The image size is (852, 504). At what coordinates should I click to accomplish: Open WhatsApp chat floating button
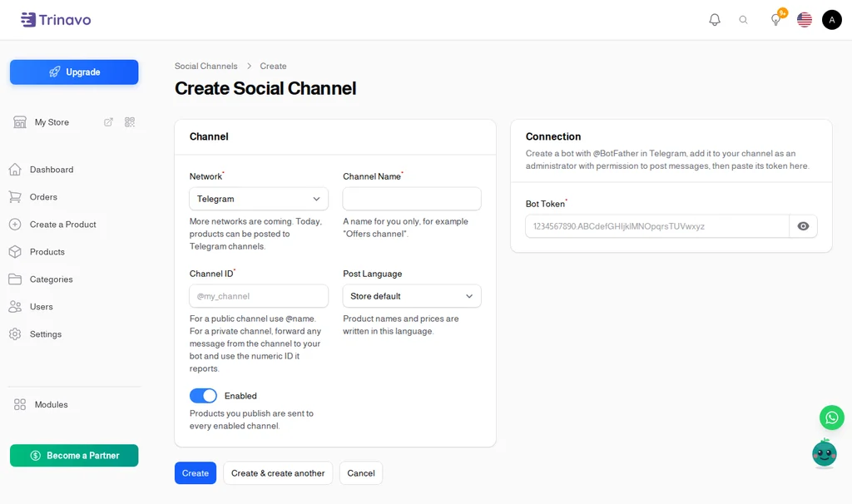(x=831, y=418)
